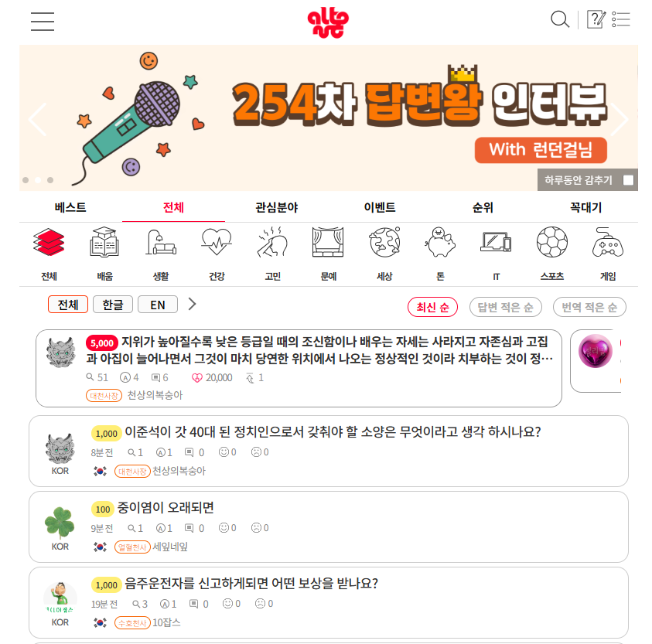Toggle the 한글 language filter
Image resolution: width=652 pixels, height=644 pixels.
coord(113,305)
